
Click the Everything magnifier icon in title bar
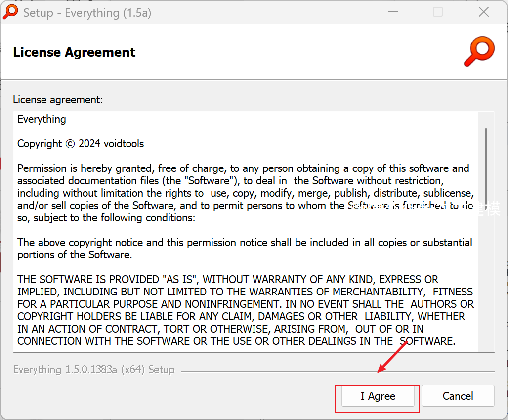click(x=10, y=12)
